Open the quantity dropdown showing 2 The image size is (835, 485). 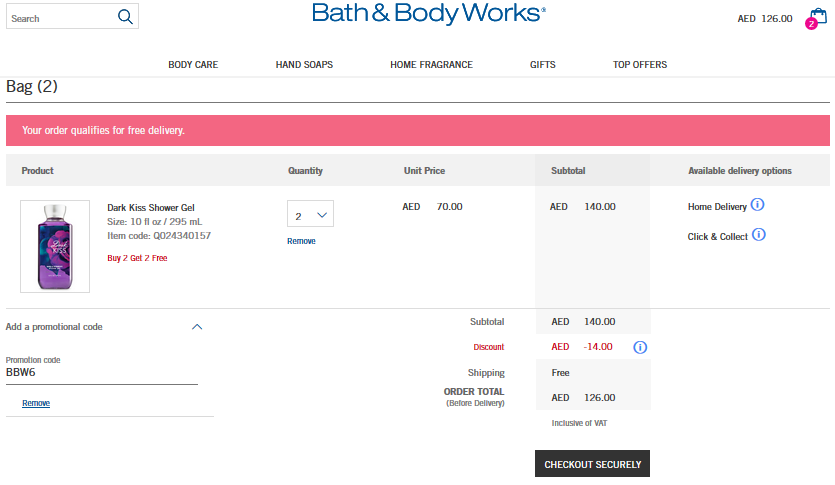coord(310,214)
